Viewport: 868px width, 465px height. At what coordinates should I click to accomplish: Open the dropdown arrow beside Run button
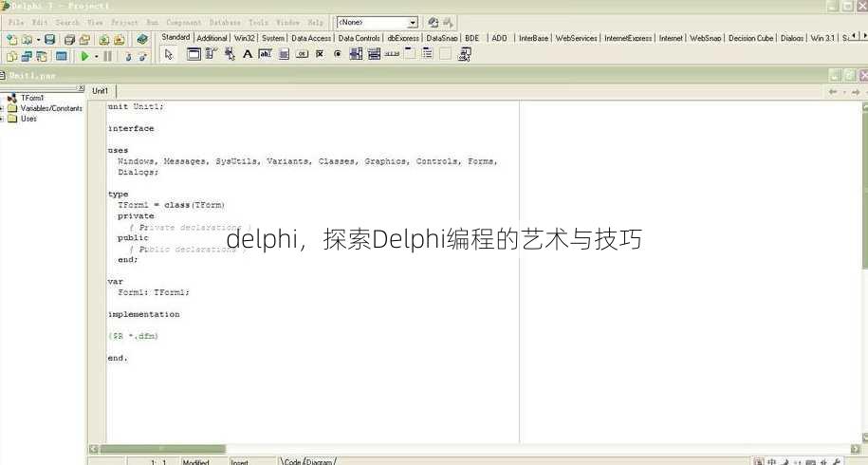click(96, 57)
